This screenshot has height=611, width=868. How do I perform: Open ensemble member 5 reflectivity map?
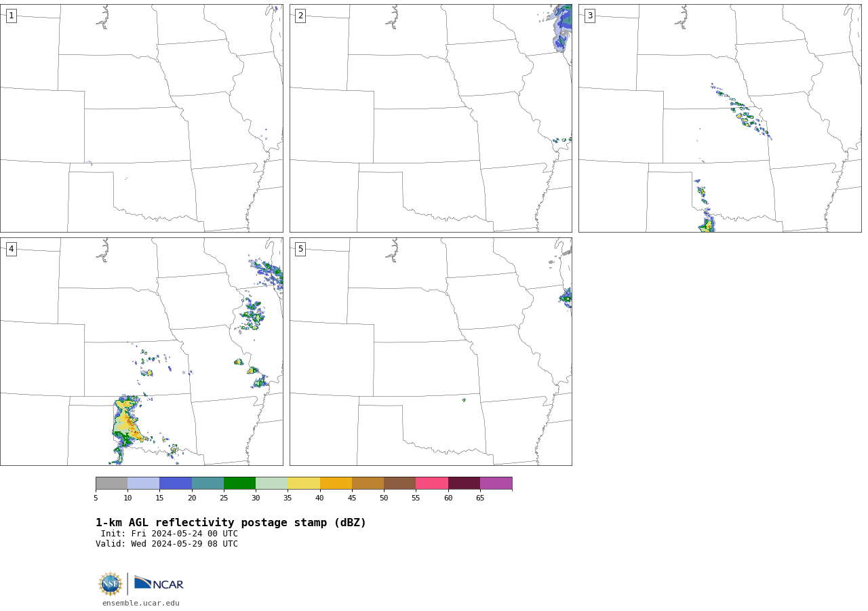[x=431, y=351]
